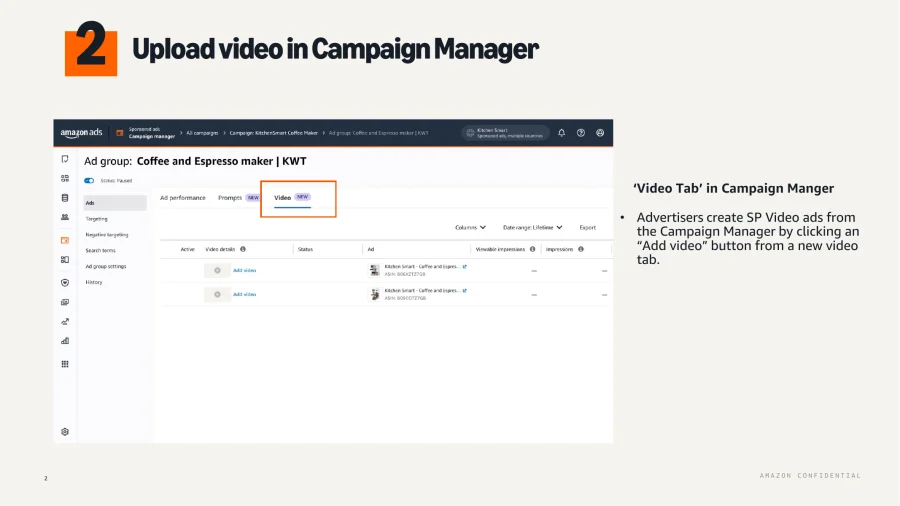Click the Ad column header
This screenshot has width=900, height=506.
[371, 249]
